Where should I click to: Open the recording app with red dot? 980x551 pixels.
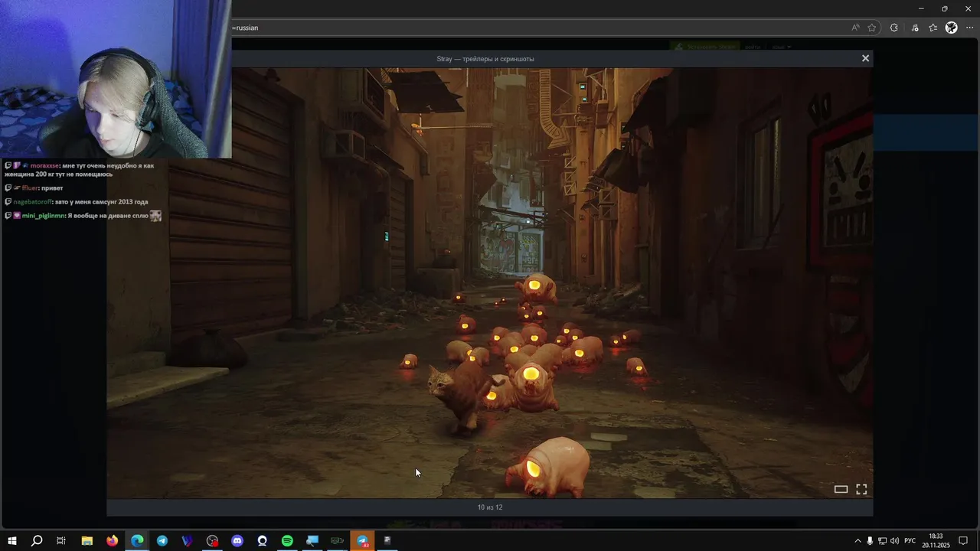pyautogui.click(x=212, y=541)
